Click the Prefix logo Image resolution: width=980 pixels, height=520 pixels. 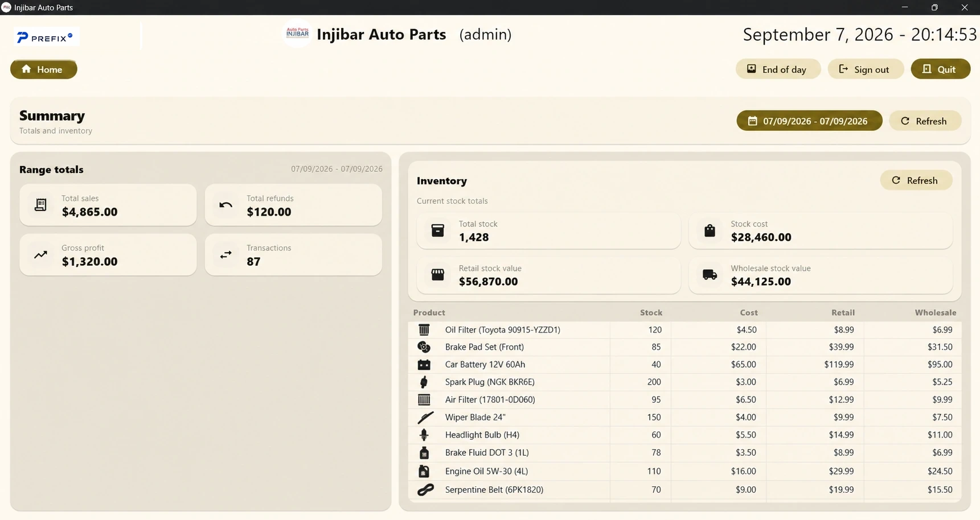pos(46,38)
